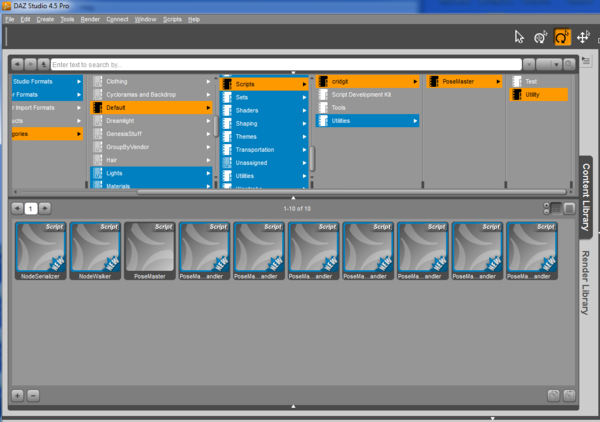Open the Tools menu
600x422 pixels.
67,19
